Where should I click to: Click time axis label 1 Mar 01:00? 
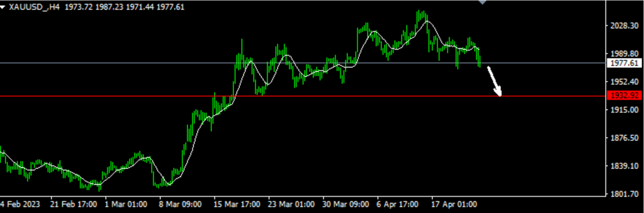click(x=127, y=204)
